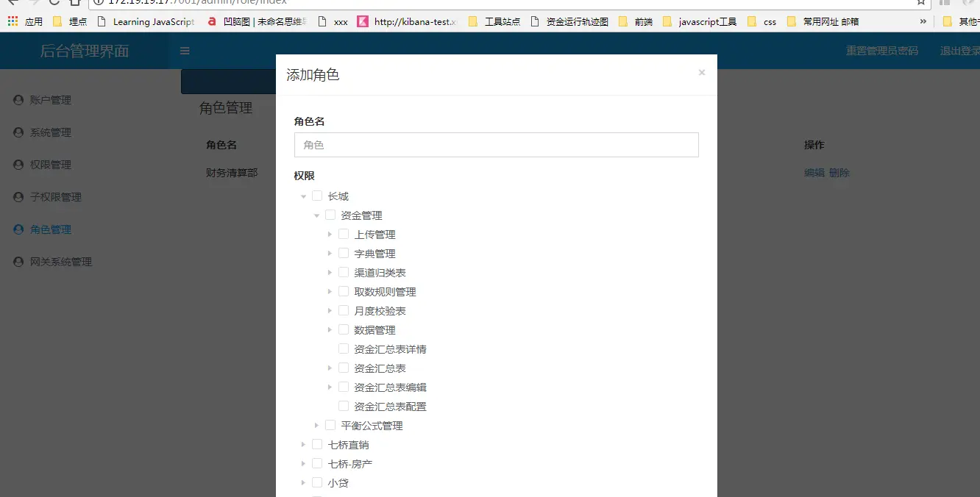
Task: Click the 平衡公式管理 tree label
Action: tap(372, 426)
